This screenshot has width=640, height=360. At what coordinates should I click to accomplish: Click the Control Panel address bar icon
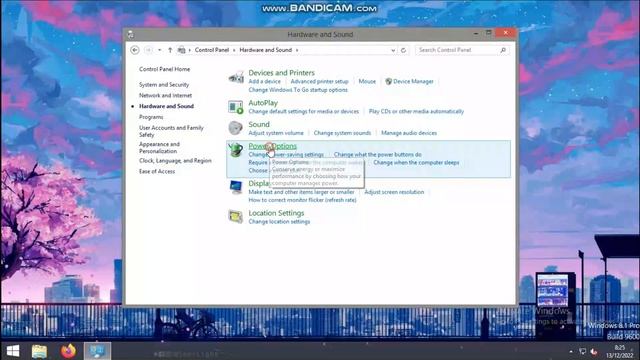click(x=182, y=50)
